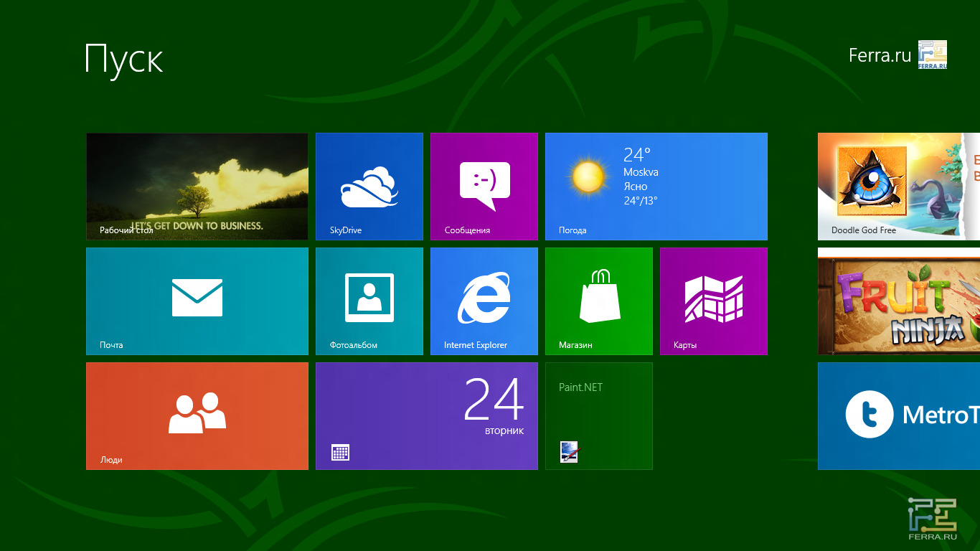
Task: Open the Карты maps tile
Action: [x=713, y=301]
